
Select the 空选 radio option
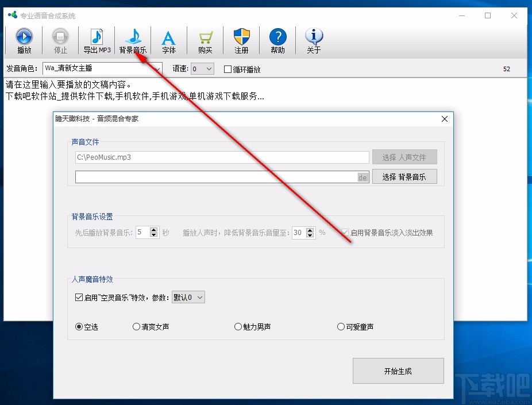(x=79, y=327)
